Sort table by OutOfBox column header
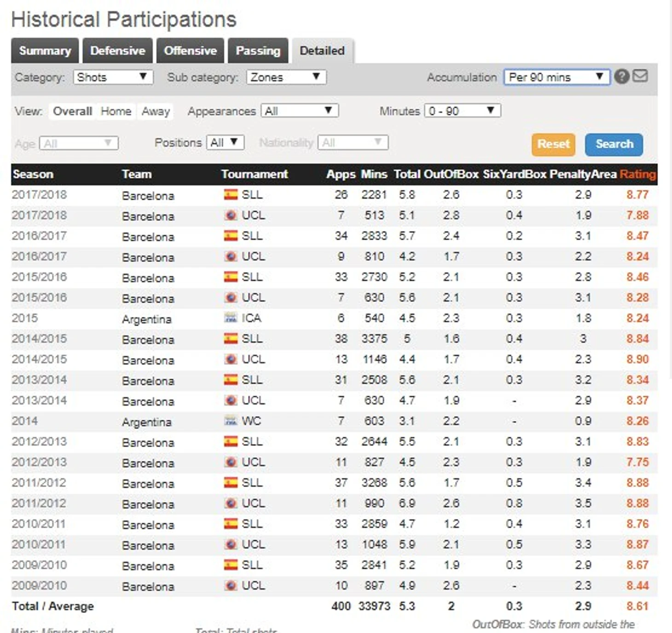The width and height of the screenshot is (672, 633). tap(451, 174)
